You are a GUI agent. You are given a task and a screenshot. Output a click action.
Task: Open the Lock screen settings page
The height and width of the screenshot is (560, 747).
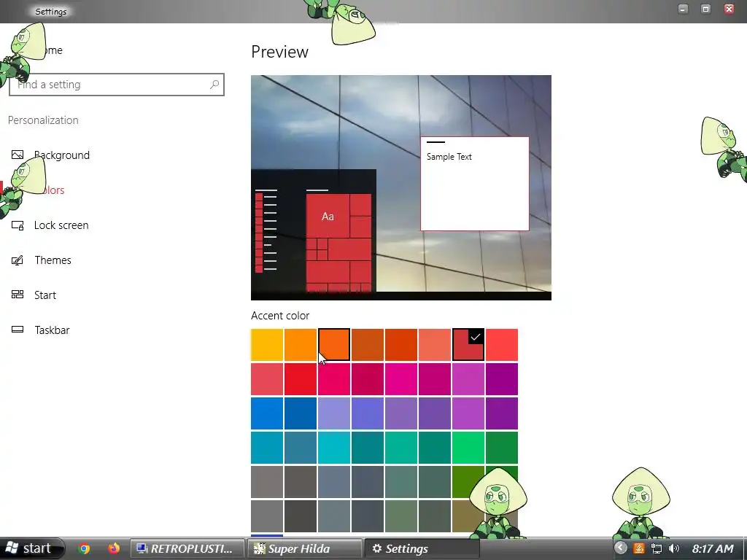click(x=61, y=225)
